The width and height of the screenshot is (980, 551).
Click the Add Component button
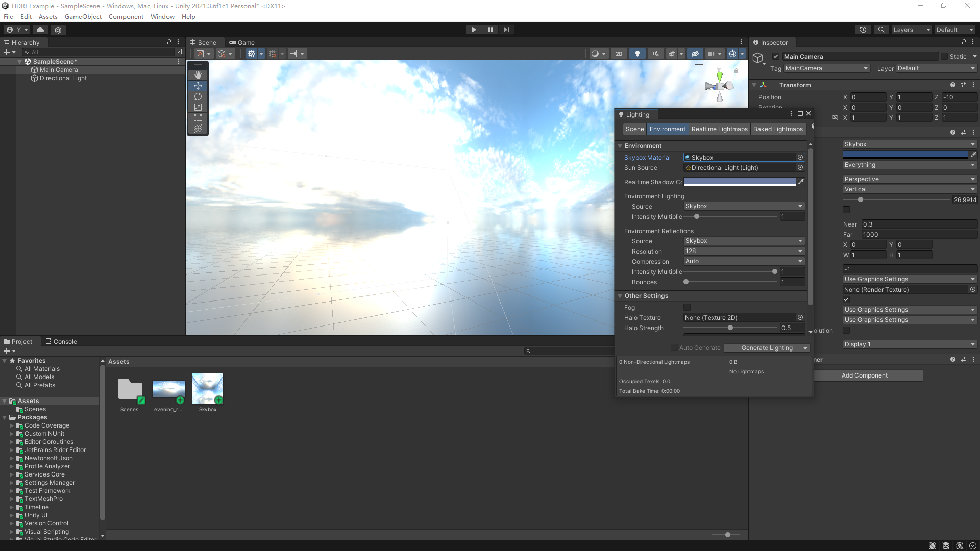tap(864, 375)
